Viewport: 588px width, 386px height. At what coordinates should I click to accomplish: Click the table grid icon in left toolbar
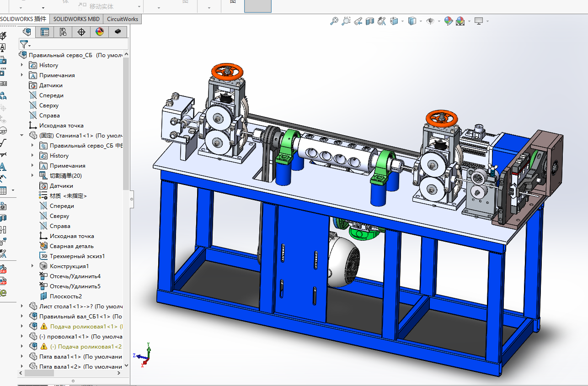click(2, 190)
